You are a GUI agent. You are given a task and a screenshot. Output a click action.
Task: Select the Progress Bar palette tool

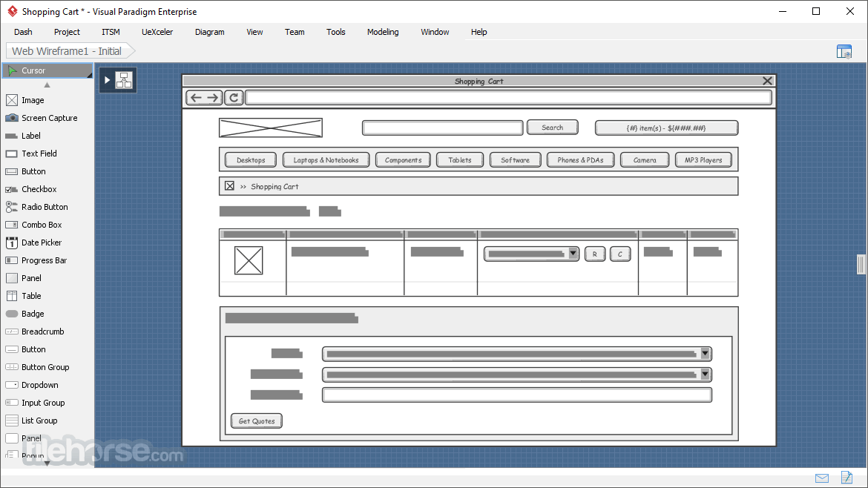(44, 260)
